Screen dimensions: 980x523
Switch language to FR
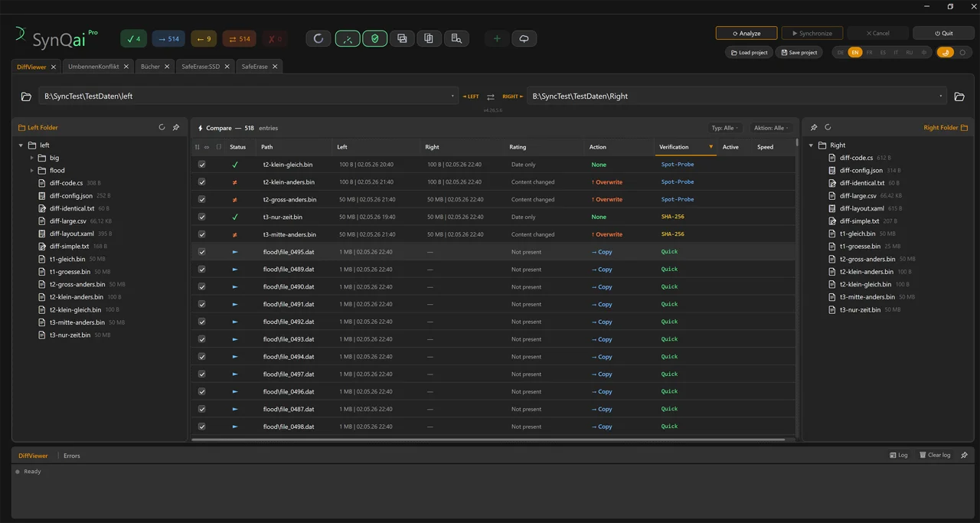(869, 52)
